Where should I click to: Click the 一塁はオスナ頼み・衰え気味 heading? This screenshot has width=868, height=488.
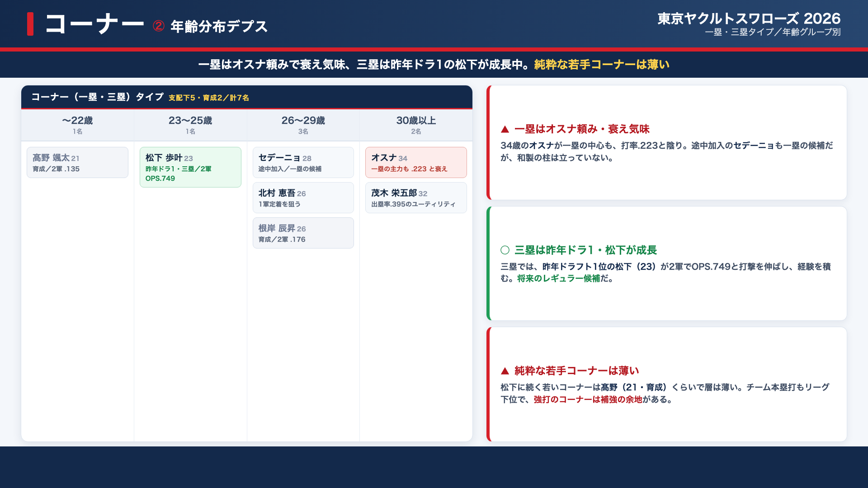click(x=582, y=129)
